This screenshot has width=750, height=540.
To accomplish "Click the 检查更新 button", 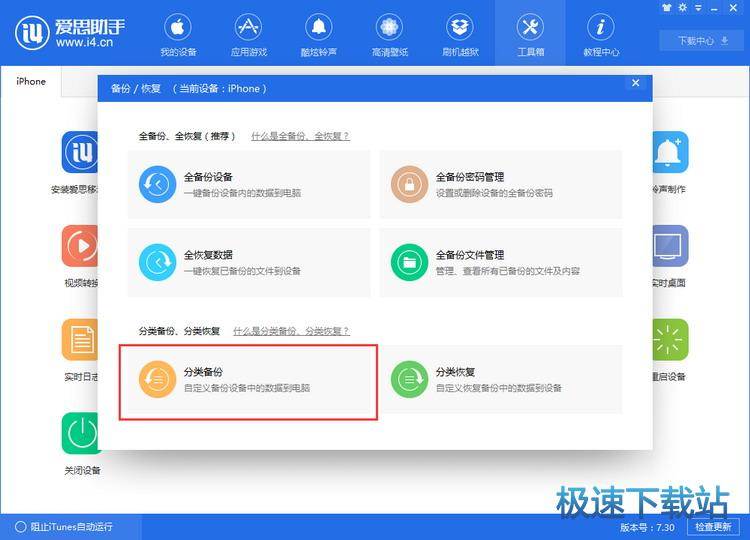I will 713,527.
